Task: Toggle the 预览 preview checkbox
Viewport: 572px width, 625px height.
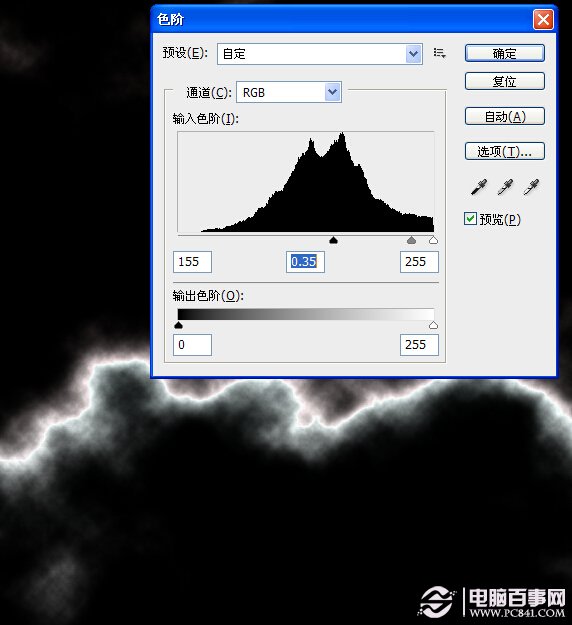Action: coord(470,219)
